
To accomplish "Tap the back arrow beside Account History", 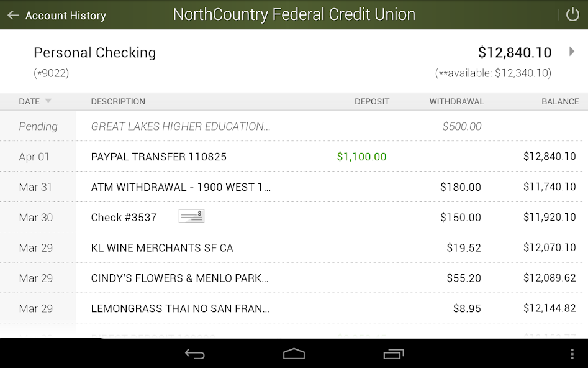I will click(13, 15).
